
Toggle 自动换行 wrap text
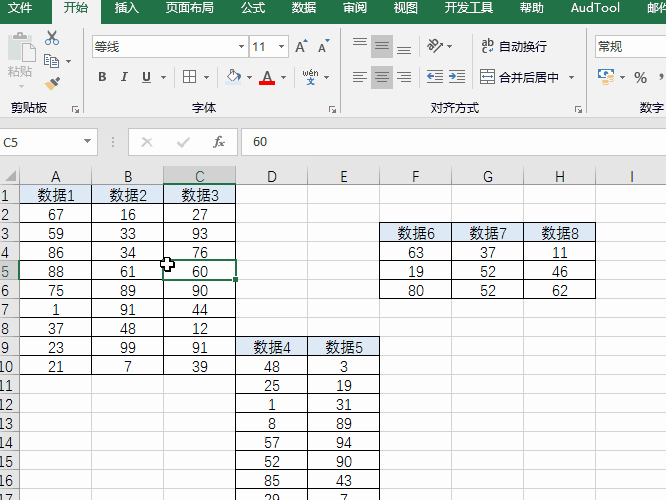pos(514,46)
